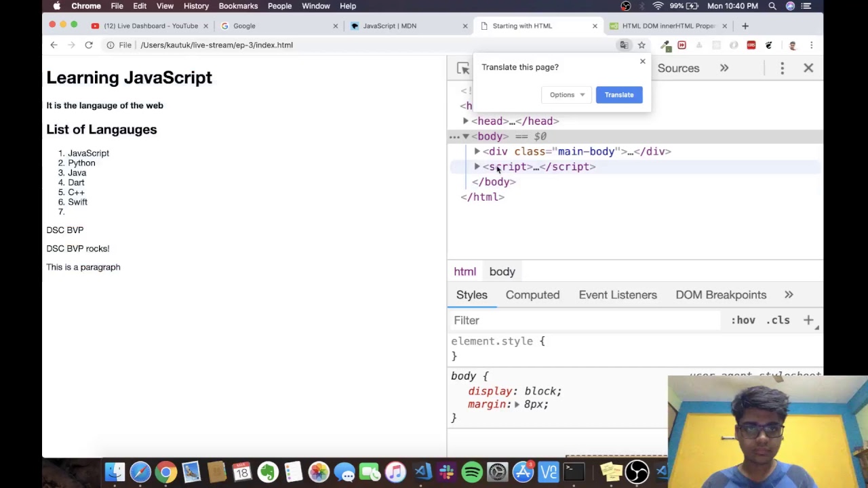
Task: Expand the div class main-body node
Action: tap(477, 151)
